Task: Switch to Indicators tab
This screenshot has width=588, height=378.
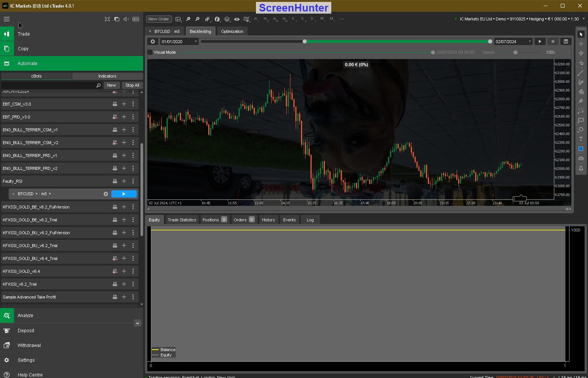Action: click(108, 76)
